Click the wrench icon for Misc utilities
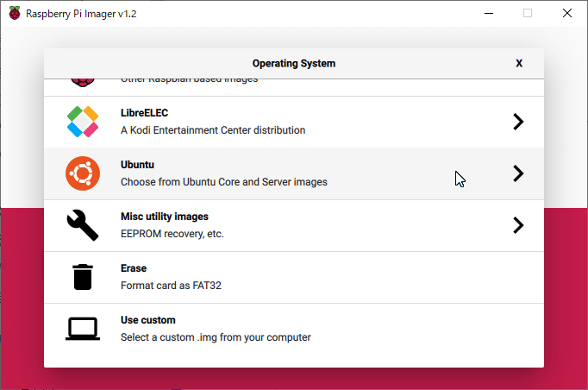The width and height of the screenshot is (588, 390). pyautogui.click(x=83, y=225)
